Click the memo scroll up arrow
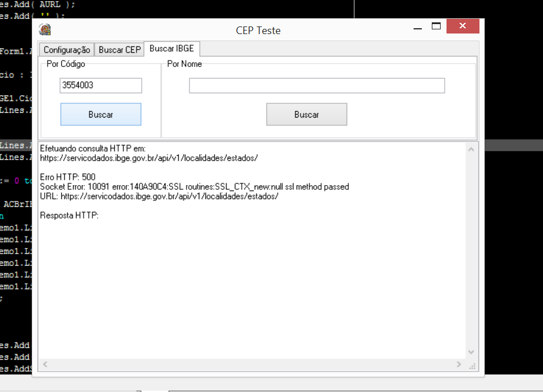Image resolution: width=543 pixels, height=392 pixels. click(x=471, y=149)
